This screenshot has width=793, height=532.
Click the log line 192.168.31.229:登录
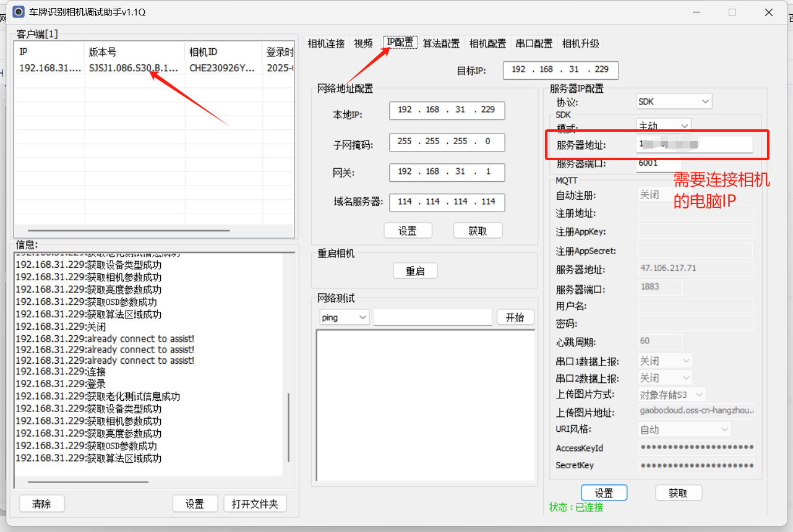(61, 384)
